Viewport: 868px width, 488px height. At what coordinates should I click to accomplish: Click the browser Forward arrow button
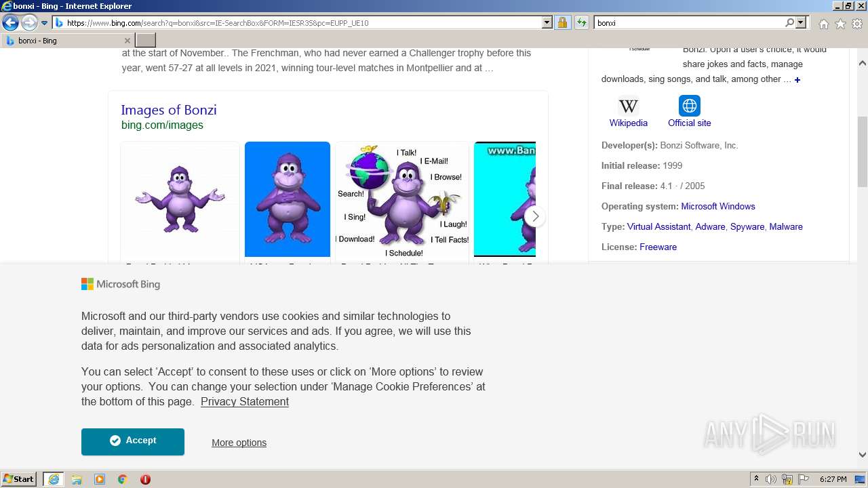(29, 23)
